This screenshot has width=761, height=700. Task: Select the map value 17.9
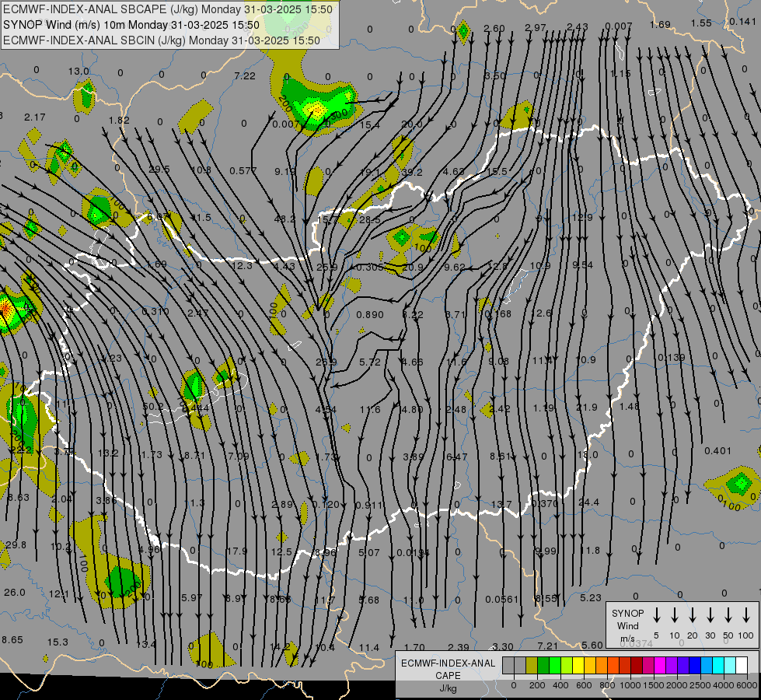[237, 551]
